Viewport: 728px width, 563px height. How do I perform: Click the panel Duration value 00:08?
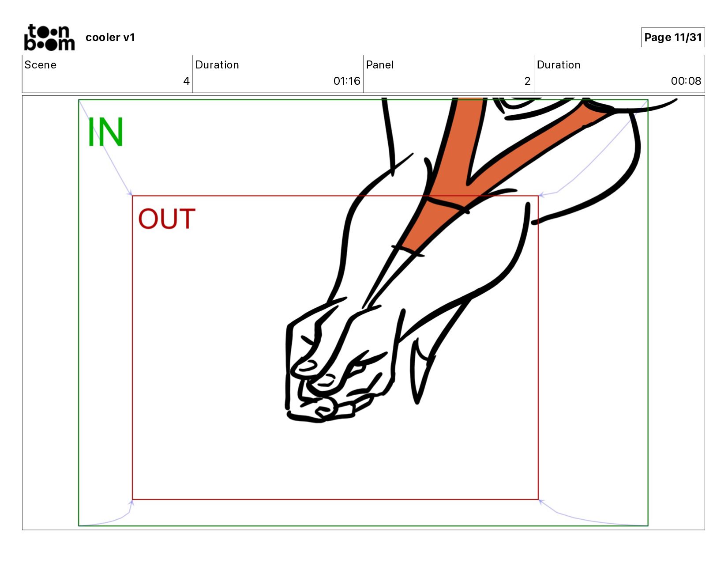coord(686,81)
